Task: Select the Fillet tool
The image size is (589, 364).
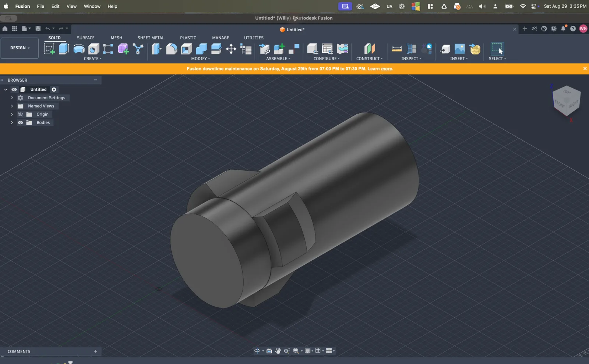Action: [172, 49]
